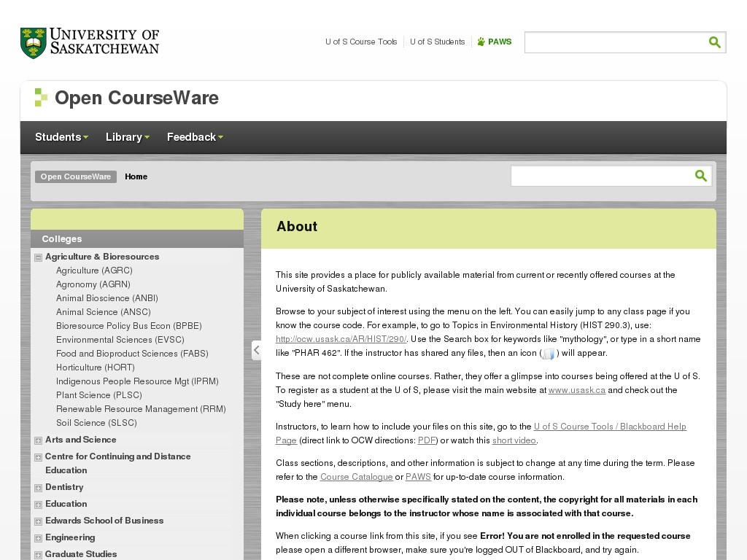This screenshot has width=747, height=560.
Task: Select Indigenous People Resource Mgt (IPRM)
Action: (138, 381)
